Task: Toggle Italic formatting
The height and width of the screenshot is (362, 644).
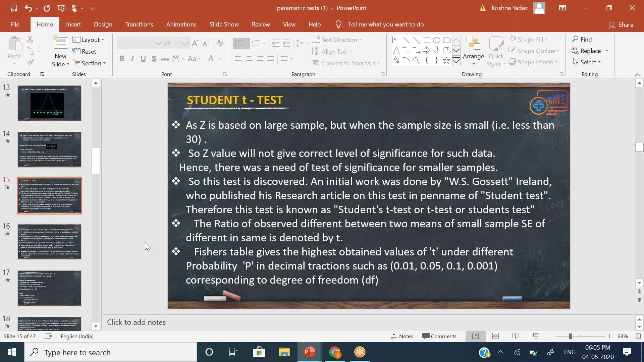Action: (132, 59)
